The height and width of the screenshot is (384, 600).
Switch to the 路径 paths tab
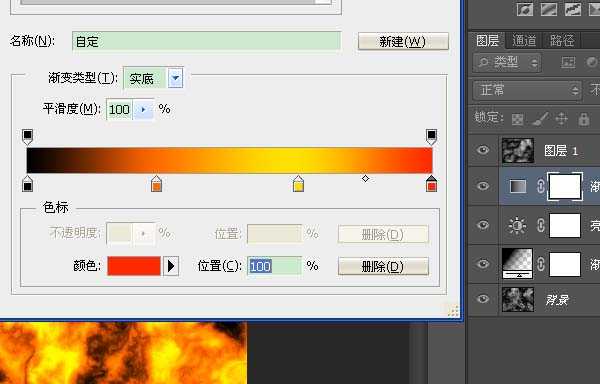(x=562, y=41)
